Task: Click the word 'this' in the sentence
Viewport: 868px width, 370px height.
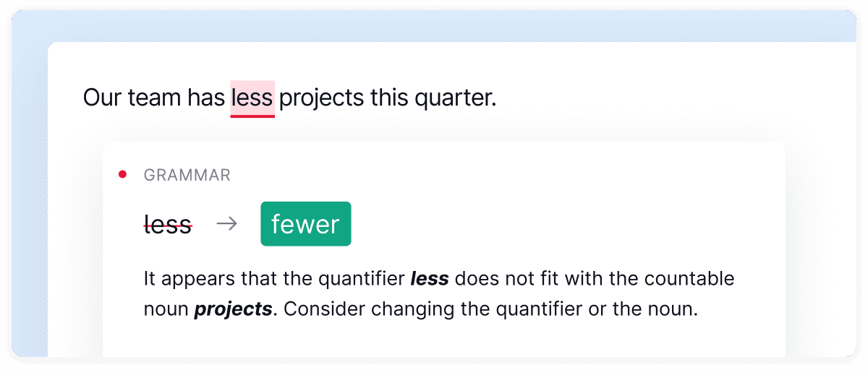Action: (x=389, y=98)
